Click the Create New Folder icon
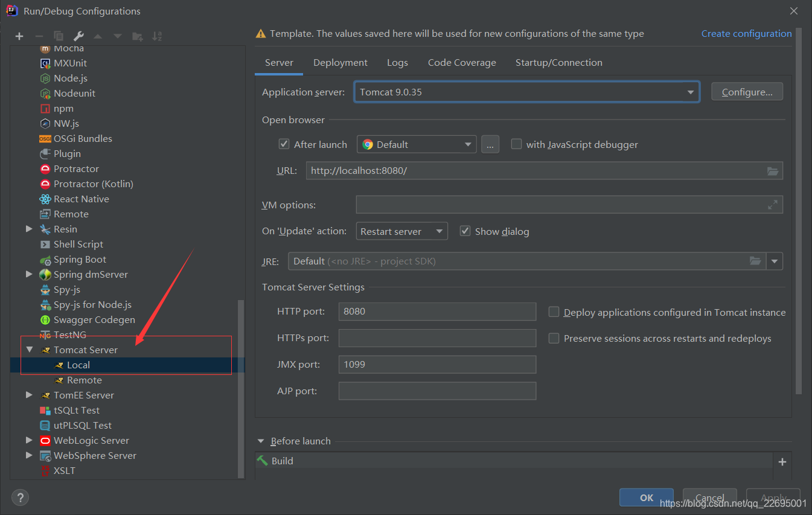Image resolution: width=812 pixels, height=515 pixels. [138, 36]
